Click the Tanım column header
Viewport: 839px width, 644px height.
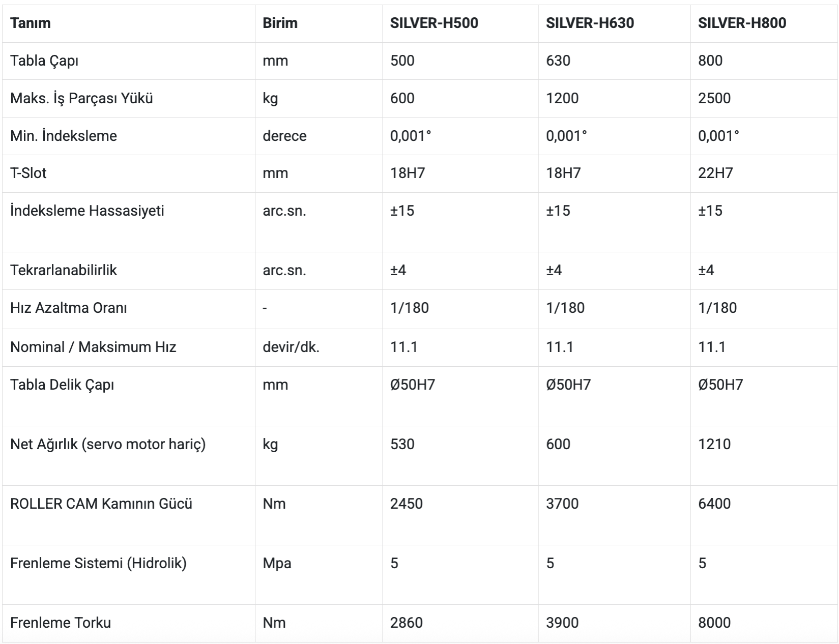click(31, 23)
